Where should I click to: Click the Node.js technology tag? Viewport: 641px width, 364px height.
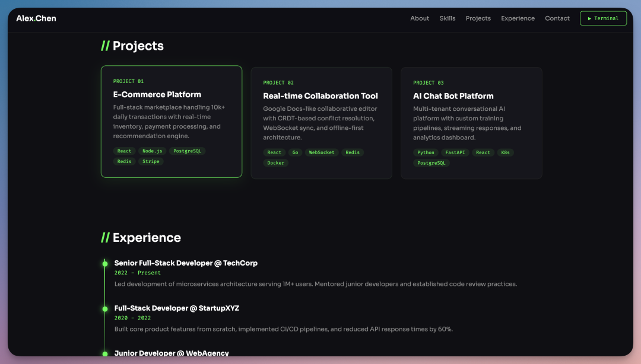coord(153,151)
